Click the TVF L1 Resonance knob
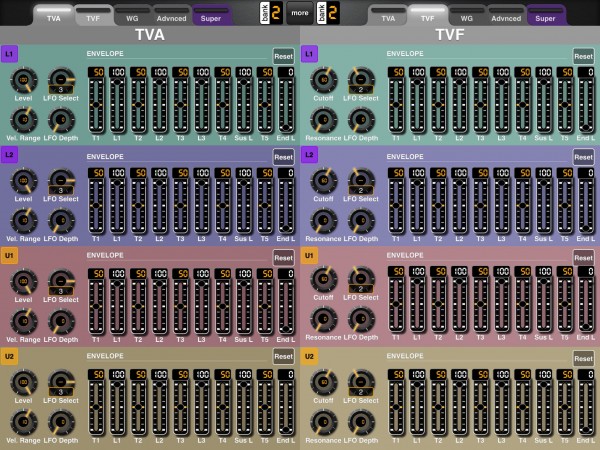The width and height of the screenshot is (600, 450). point(324,120)
